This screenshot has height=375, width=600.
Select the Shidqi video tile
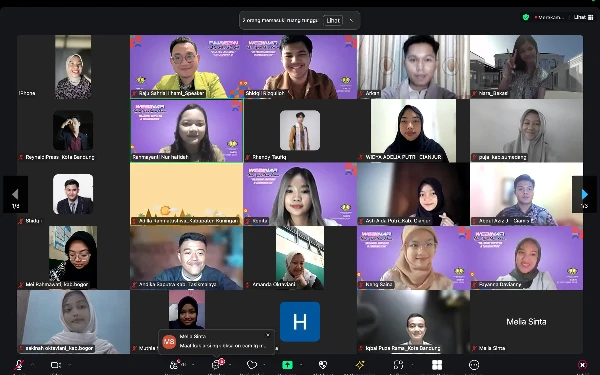pos(300,67)
